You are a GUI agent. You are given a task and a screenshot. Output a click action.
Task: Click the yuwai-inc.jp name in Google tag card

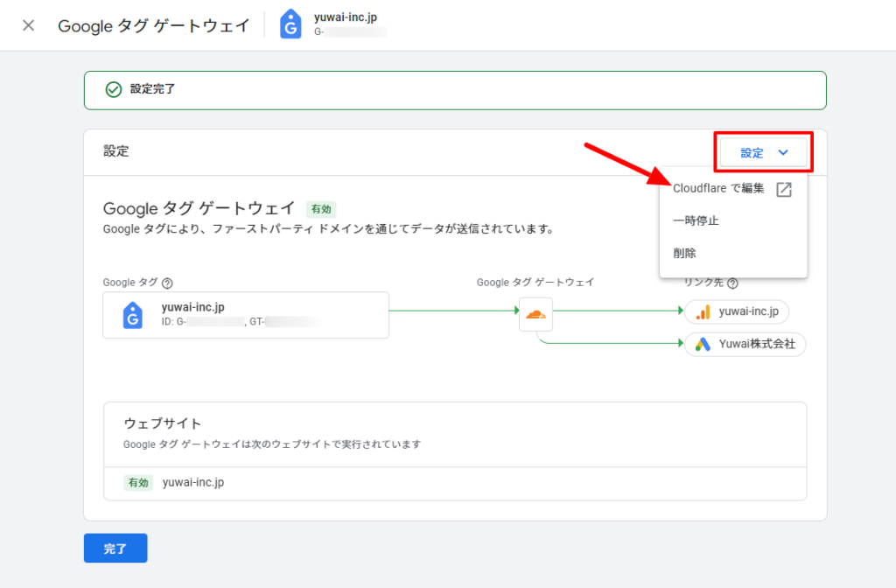pyautogui.click(x=193, y=307)
